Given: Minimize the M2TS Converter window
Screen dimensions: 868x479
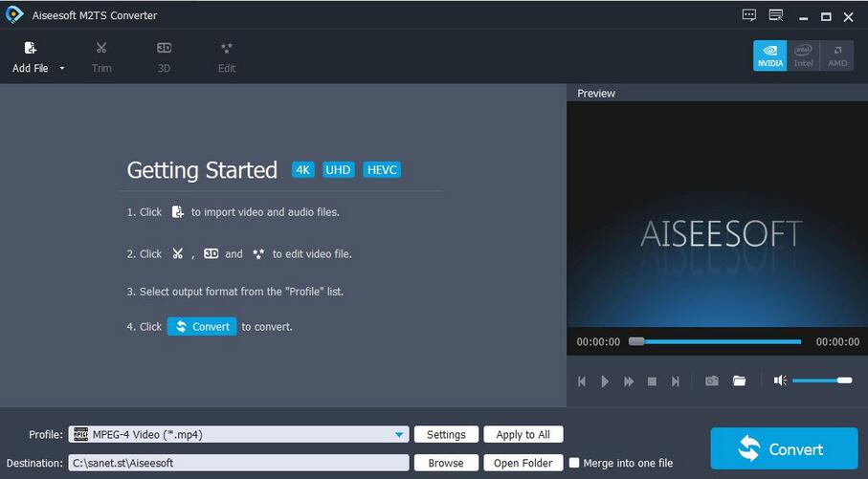Looking at the screenshot, I should click(803, 17).
